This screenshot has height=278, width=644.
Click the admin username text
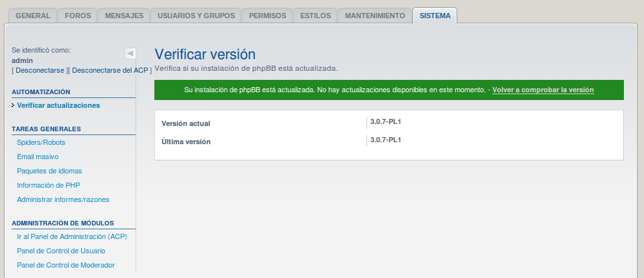click(22, 60)
